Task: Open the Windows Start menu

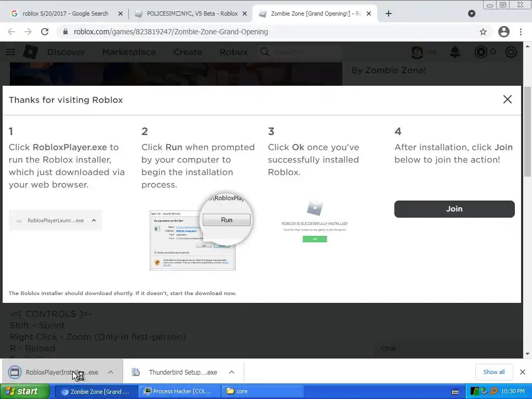Action: pyautogui.click(x=24, y=391)
